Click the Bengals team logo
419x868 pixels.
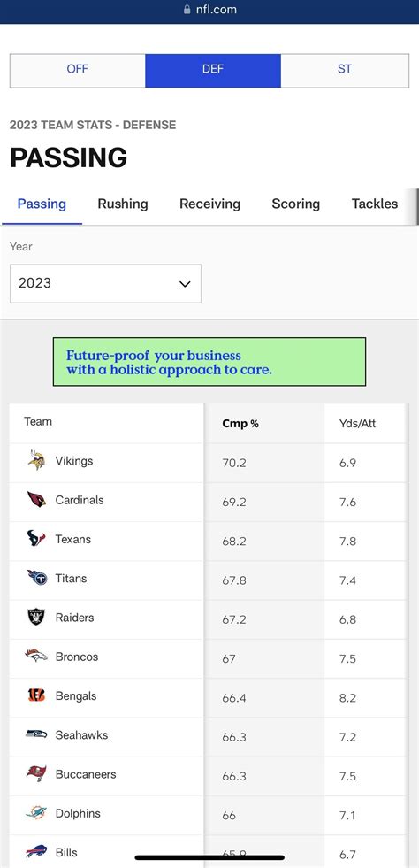point(36,695)
